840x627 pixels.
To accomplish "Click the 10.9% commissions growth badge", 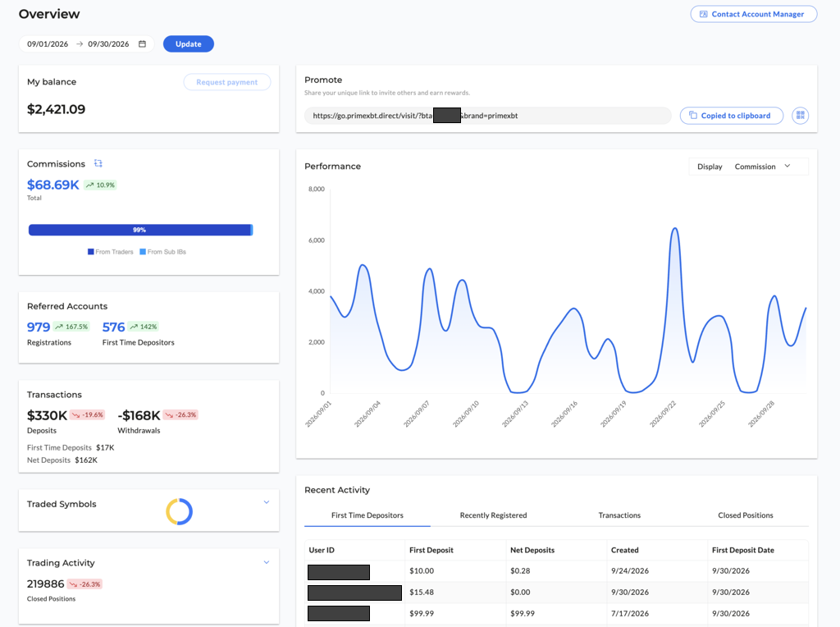I will coord(100,185).
